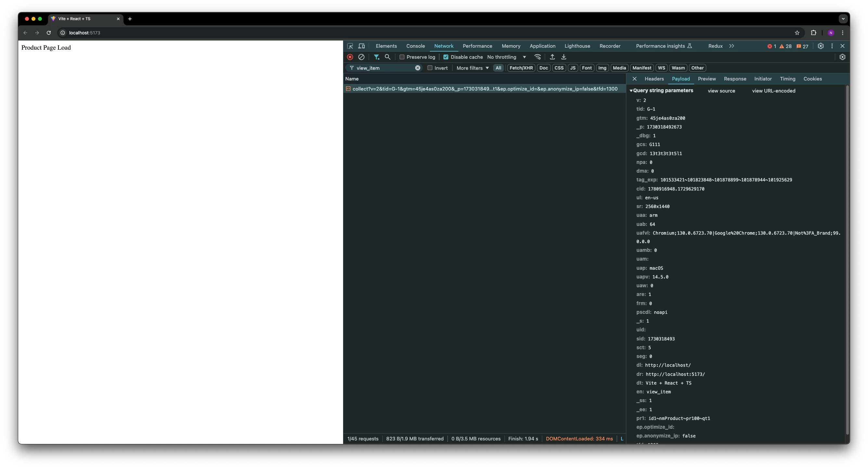Image resolution: width=868 pixels, height=468 pixels.
Task: Expand More filters dropdown
Action: coord(472,68)
